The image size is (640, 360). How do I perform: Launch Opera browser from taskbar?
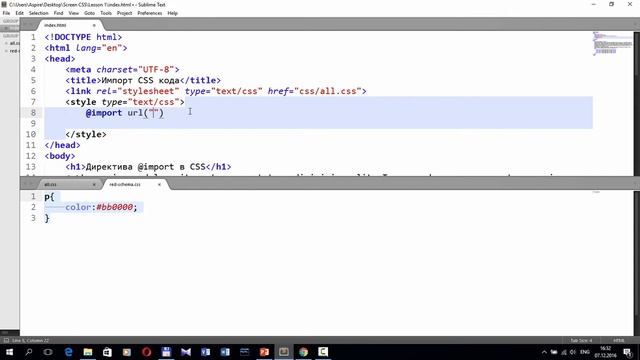[147, 352]
